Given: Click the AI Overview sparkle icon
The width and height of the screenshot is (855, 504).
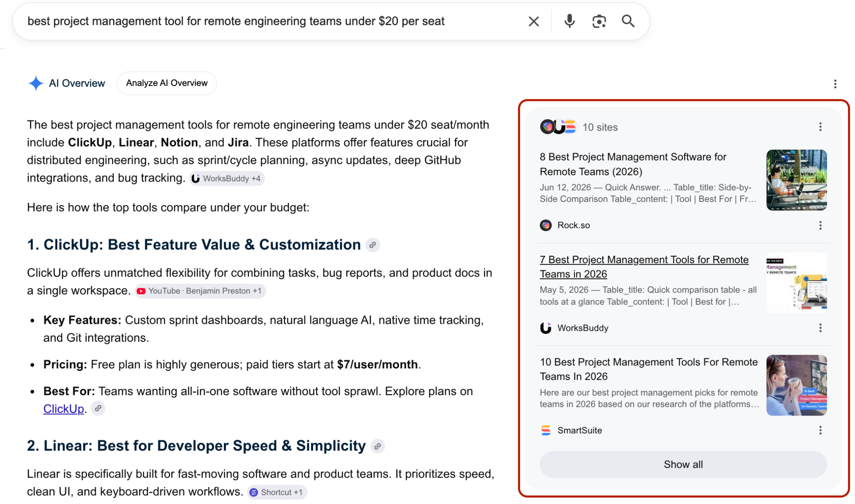Looking at the screenshot, I should point(36,83).
